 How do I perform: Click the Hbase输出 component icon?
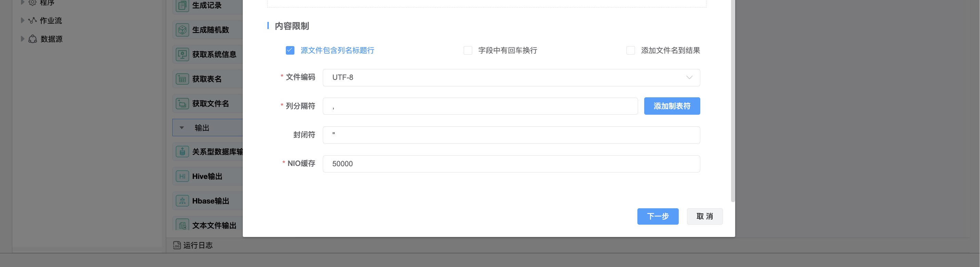[x=182, y=201]
